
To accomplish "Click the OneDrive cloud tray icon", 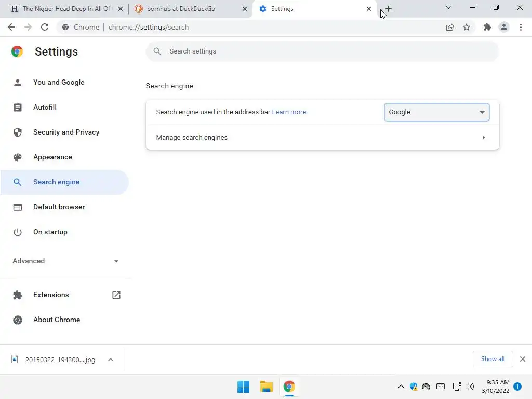I will [x=426, y=387].
